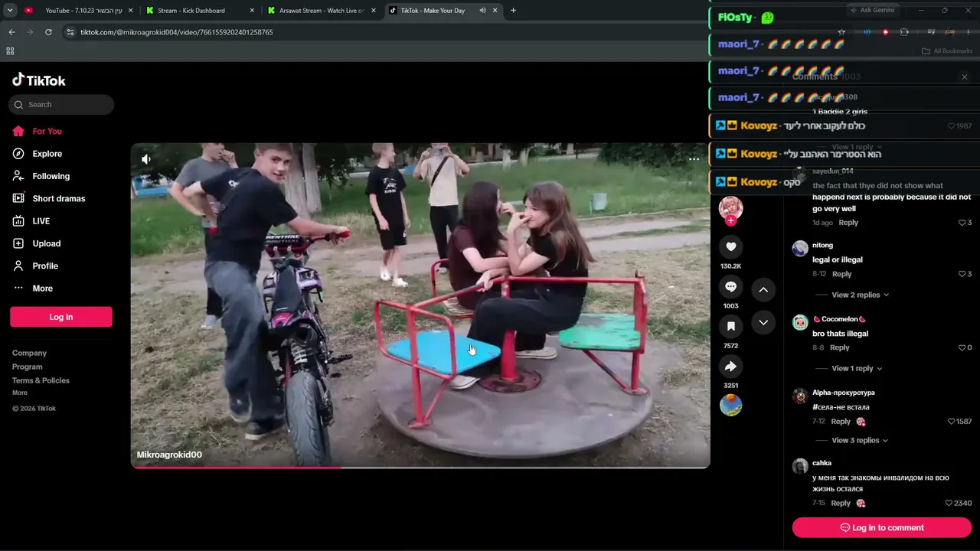Open Short dramas section
Image resolution: width=980 pixels, height=551 pixels.
[58, 199]
